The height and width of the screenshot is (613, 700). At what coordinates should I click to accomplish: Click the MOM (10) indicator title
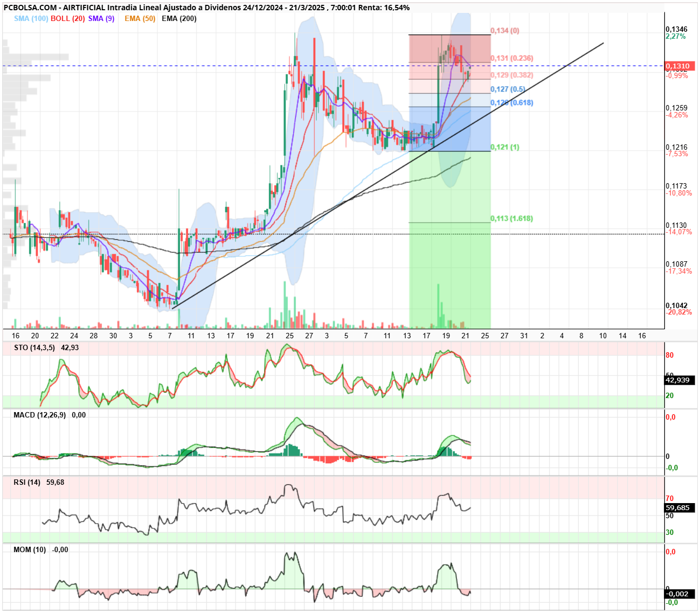click(30, 549)
